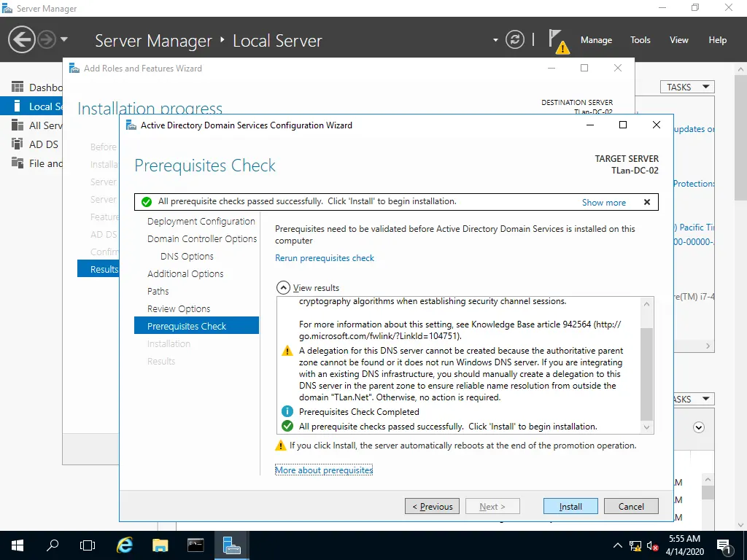Open the notifications flag with warning
The height and width of the screenshot is (560, 747).
pos(558,42)
